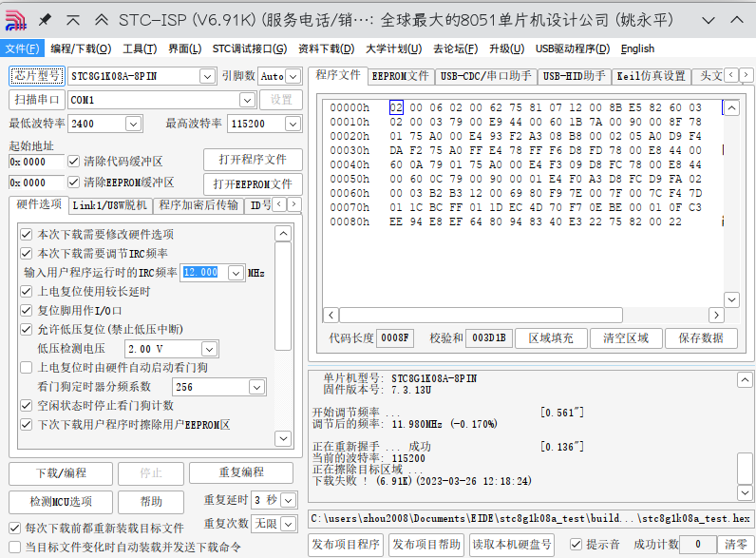This screenshot has width=756, height=558.
Task: Toggle 提示音 checkbox
Action: (576, 545)
